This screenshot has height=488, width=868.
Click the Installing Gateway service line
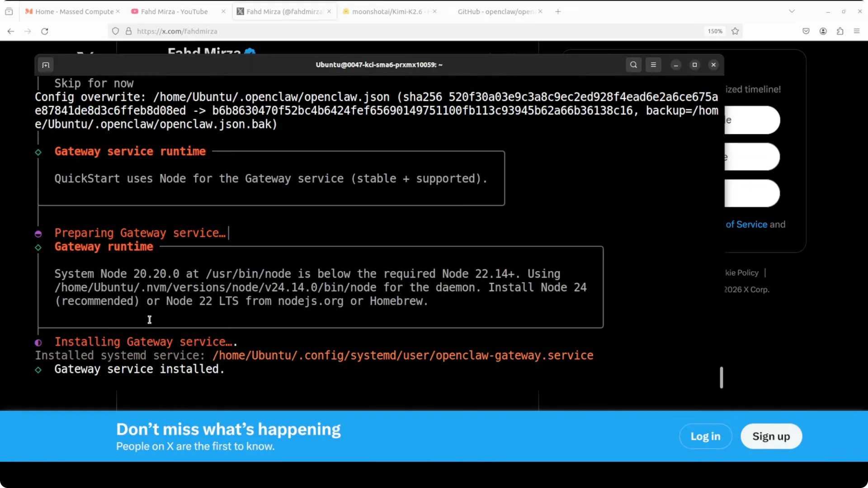coord(146,342)
